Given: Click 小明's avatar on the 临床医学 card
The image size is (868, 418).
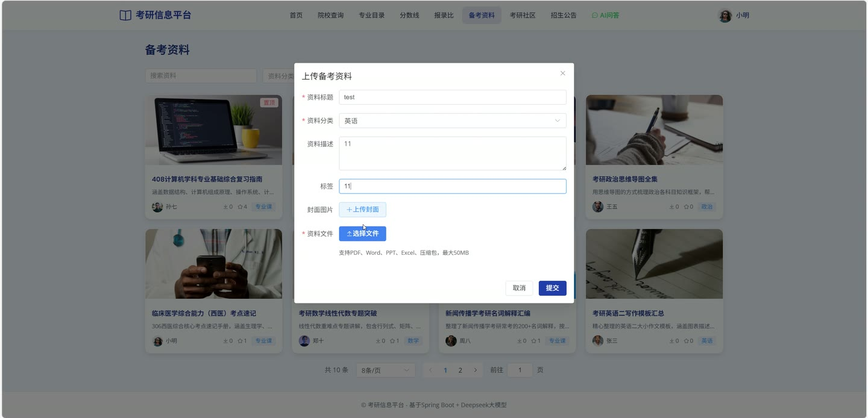Looking at the screenshot, I should coord(157,341).
